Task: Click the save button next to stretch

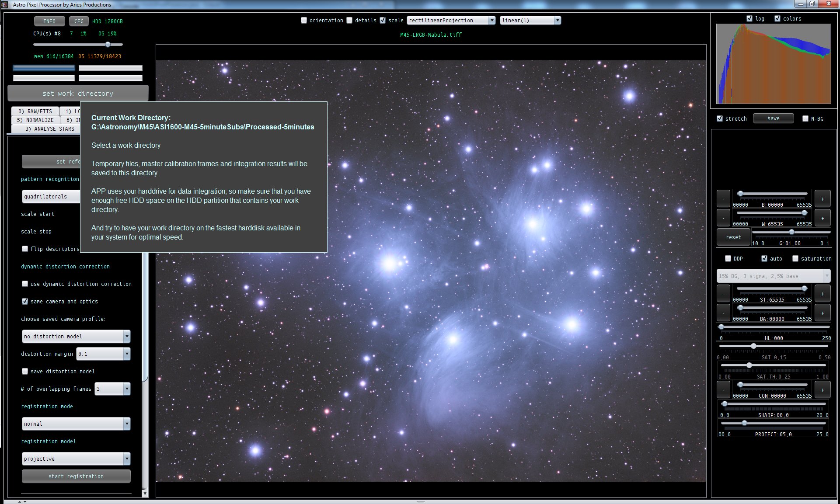Action: [x=773, y=118]
